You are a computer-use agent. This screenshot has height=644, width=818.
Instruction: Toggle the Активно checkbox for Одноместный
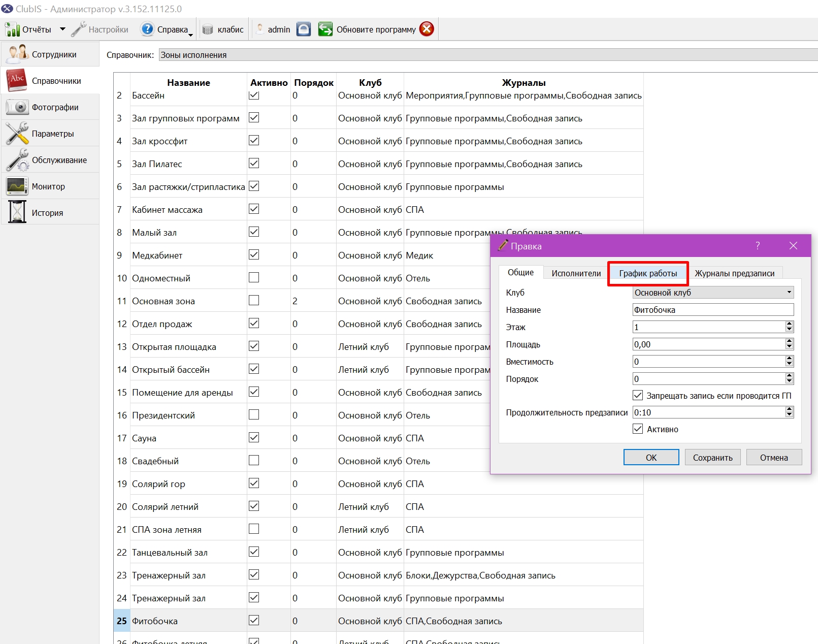pyautogui.click(x=254, y=278)
